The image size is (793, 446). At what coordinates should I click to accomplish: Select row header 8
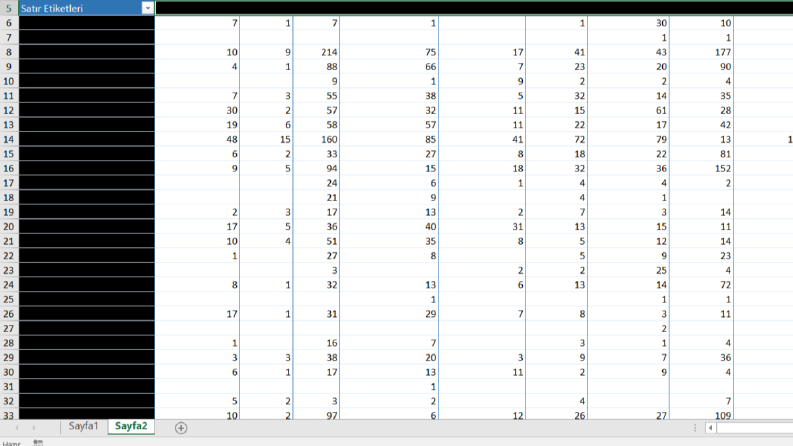[9, 52]
